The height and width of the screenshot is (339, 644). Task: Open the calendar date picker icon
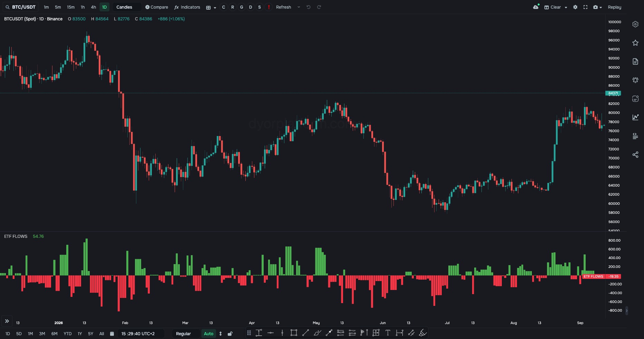112,333
